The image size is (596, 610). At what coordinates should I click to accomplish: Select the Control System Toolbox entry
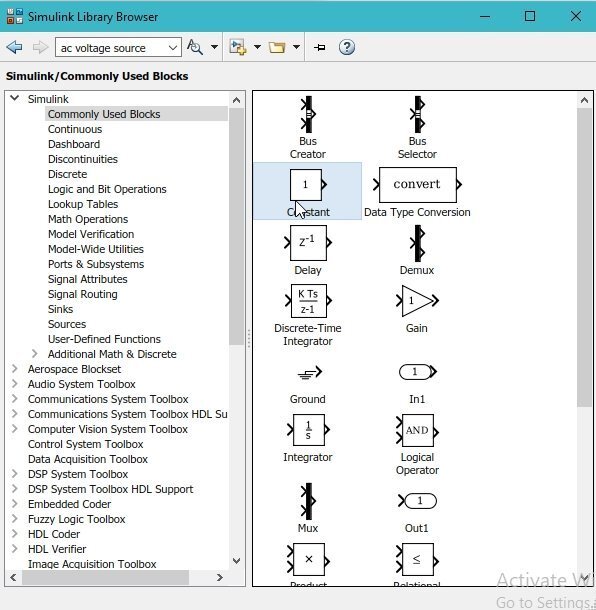click(x=86, y=444)
